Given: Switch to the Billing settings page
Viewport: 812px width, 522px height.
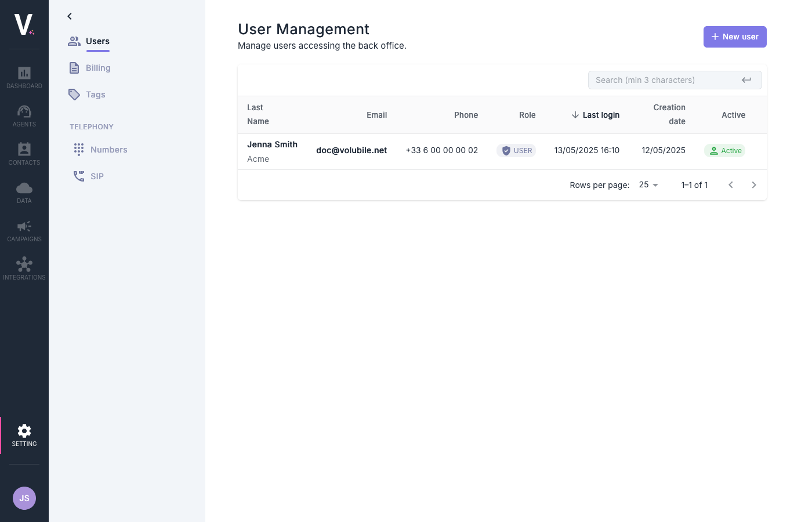Looking at the screenshot, I should [98, 68].
